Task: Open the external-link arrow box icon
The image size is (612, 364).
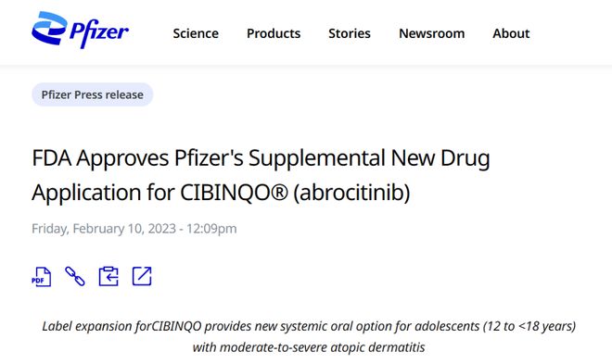Action: [142, 276]
